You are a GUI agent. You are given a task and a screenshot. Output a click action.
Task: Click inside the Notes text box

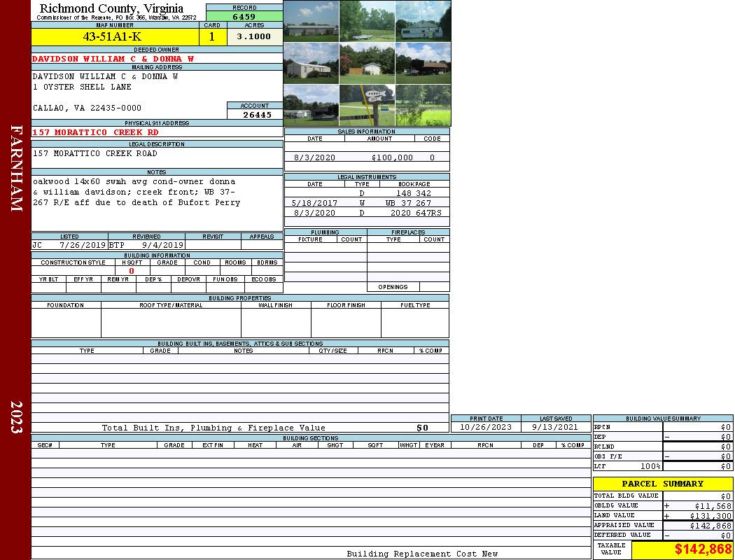click(x=157, y=203)
